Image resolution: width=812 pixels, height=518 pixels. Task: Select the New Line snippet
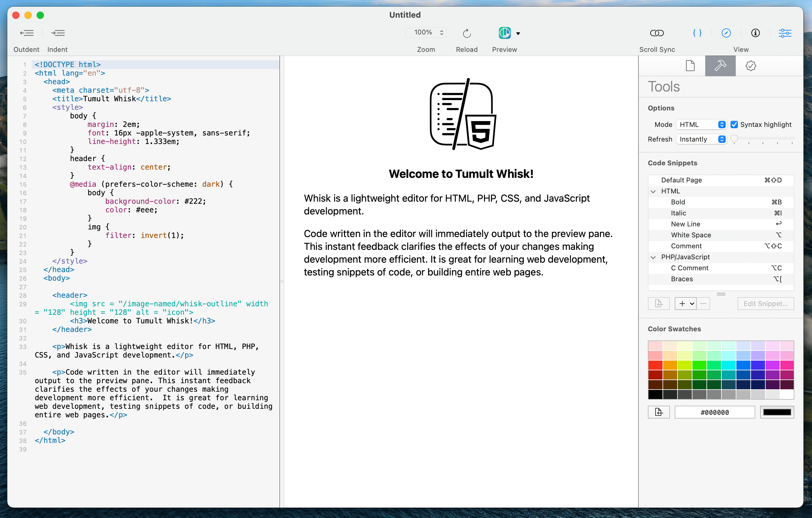coord(720,224)
